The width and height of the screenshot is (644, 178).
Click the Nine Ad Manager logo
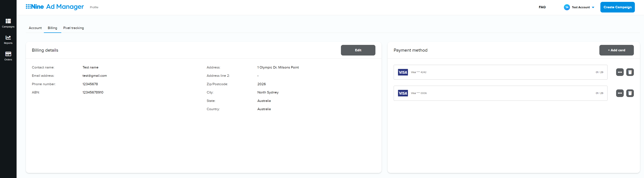[x=55, y=7]
